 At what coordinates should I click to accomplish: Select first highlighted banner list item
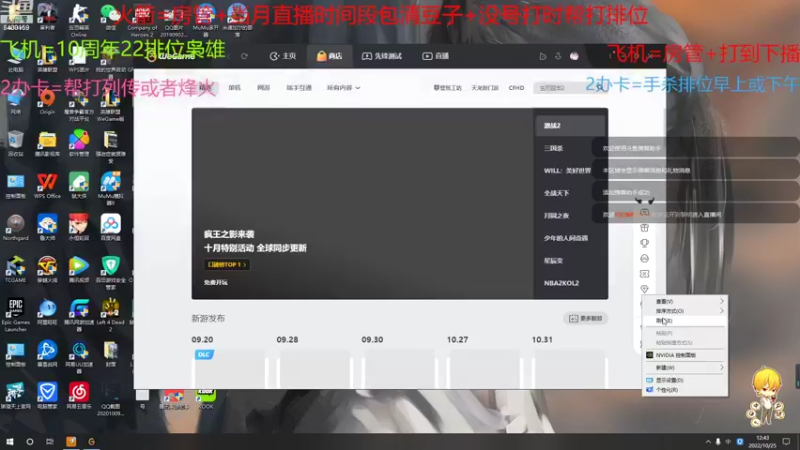point(570,126)
